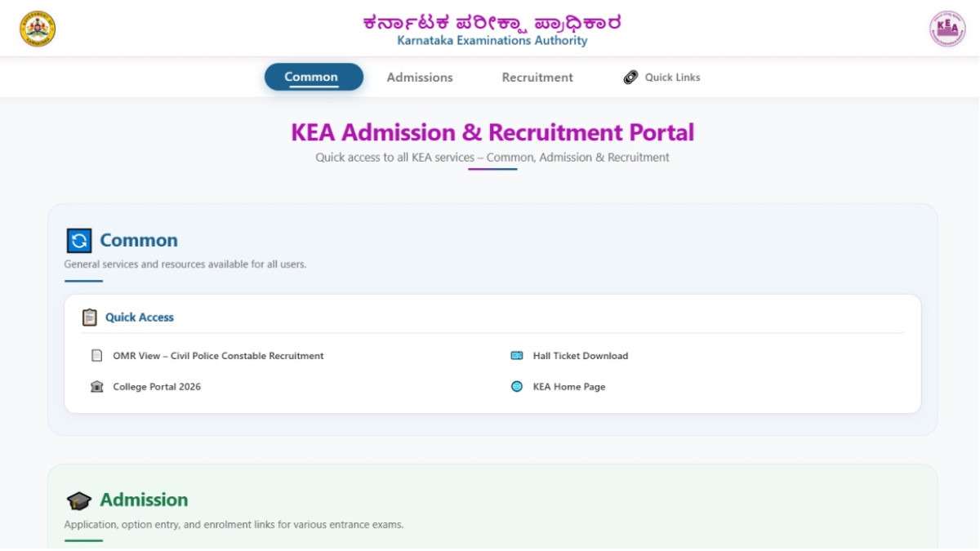Click the KEA Home Page globe icon
980x551 pixels.
(517, 387)
